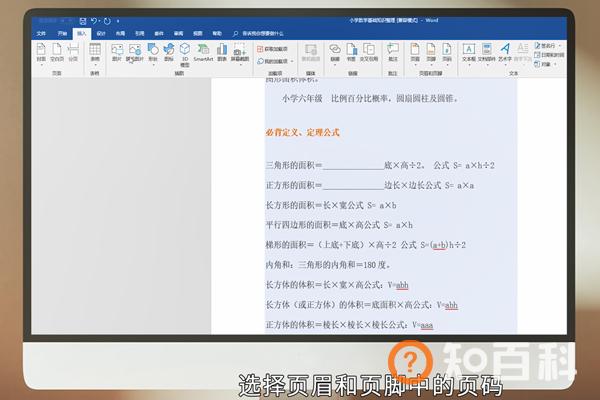Click Get Add-ins (获取加载项)
This screenshot has width=600, height=400.
[x=272, y=49]
